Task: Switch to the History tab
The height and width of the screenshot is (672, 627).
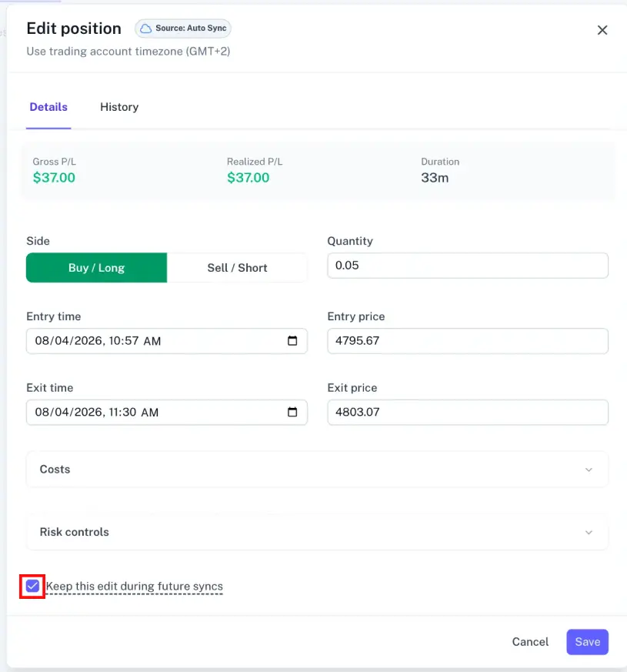Action: [x=118, y=107]
